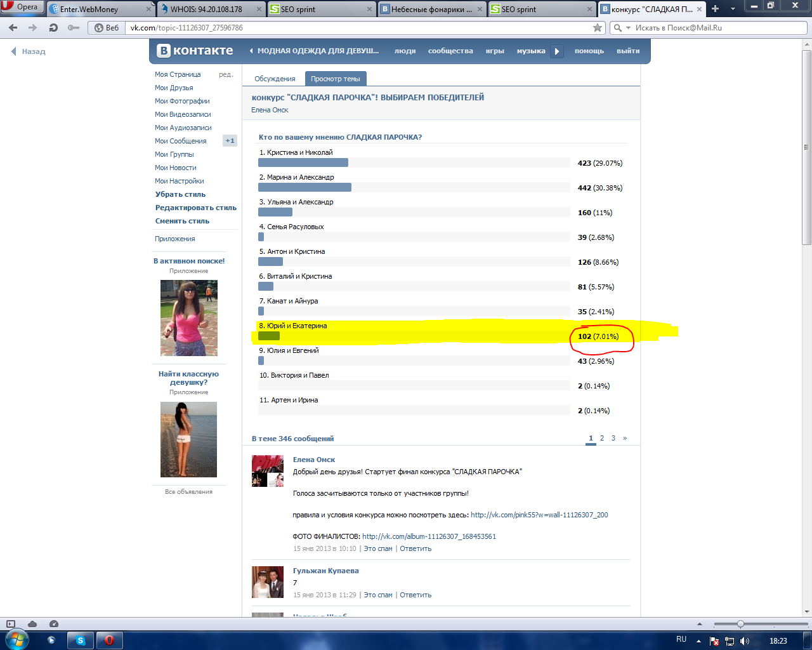Click the vk.com address bar
812x650 pixels.
[x=359, y=28]
